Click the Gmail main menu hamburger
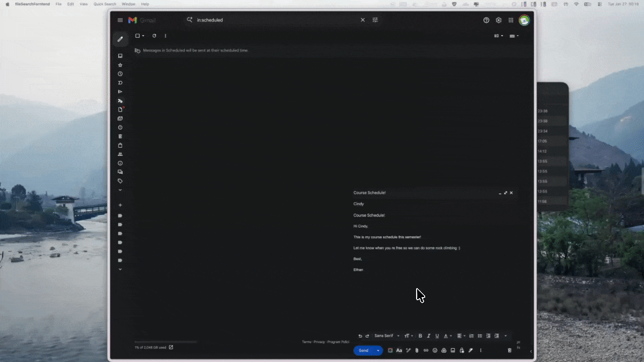The height and width of the screenshot is (362, 644). click(x=120, y=20)
